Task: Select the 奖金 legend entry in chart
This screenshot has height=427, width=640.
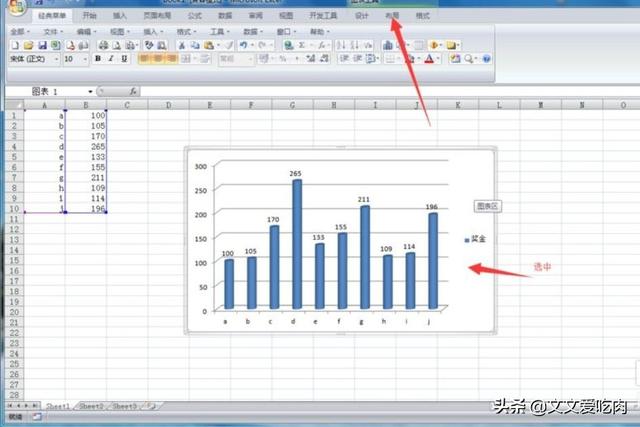Action: [475, 239]
